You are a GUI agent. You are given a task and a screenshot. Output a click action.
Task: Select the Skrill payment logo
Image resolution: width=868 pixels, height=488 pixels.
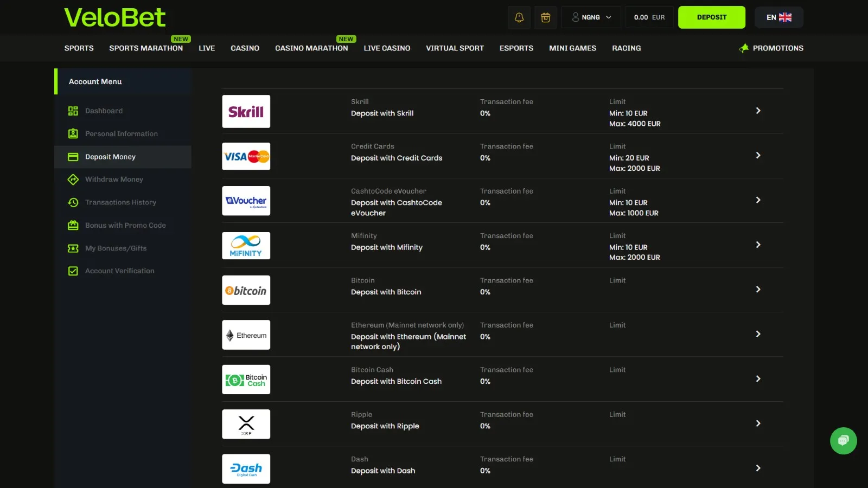(246, 112)
